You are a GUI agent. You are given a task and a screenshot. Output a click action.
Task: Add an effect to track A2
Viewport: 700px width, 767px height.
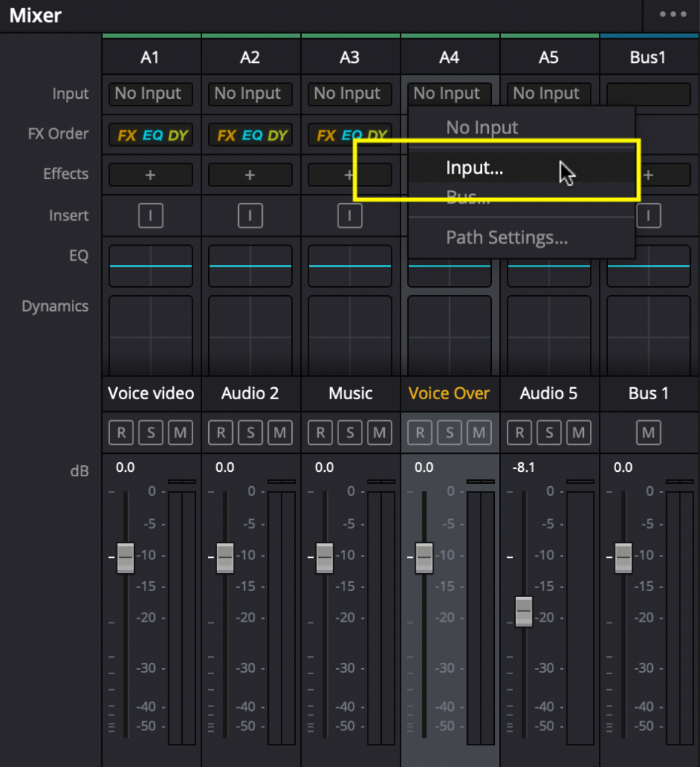tap(250, 175)
